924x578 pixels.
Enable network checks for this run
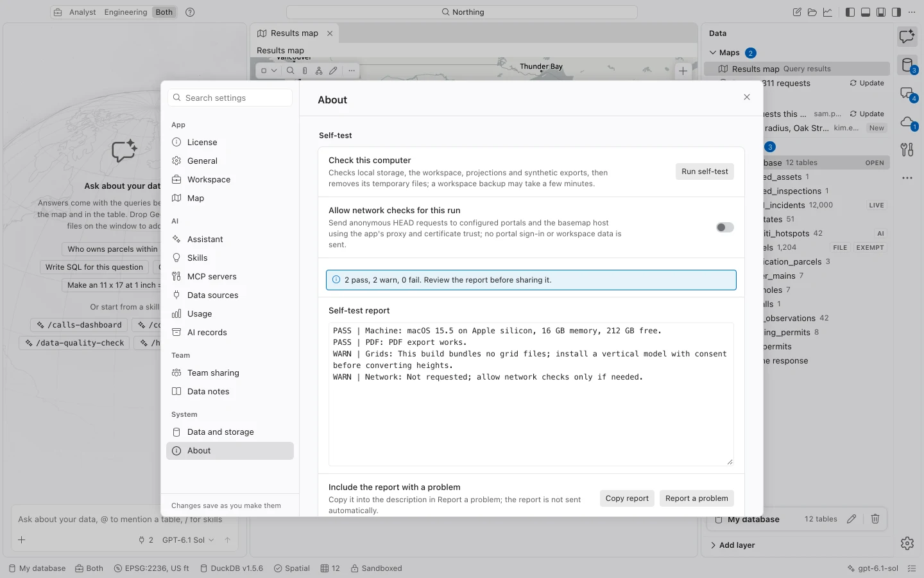(725, 227)
